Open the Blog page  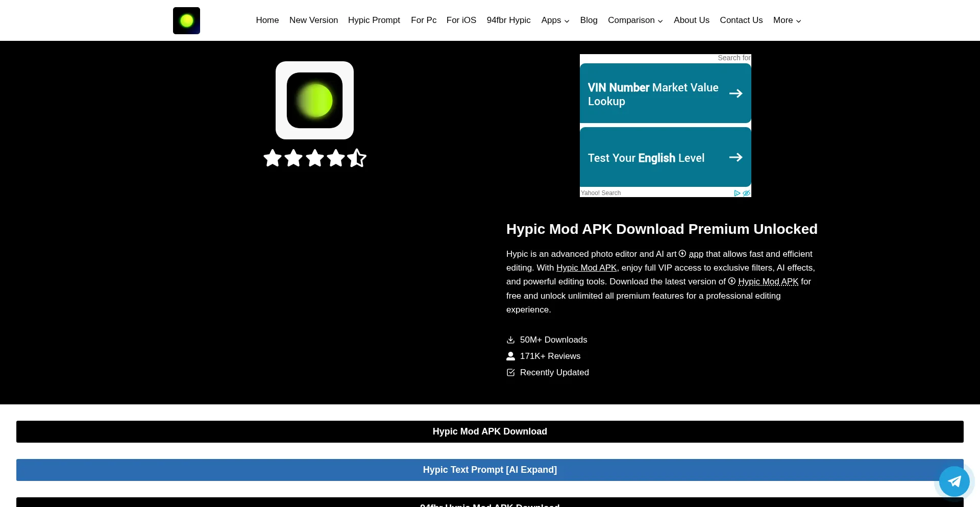point(589,20)
